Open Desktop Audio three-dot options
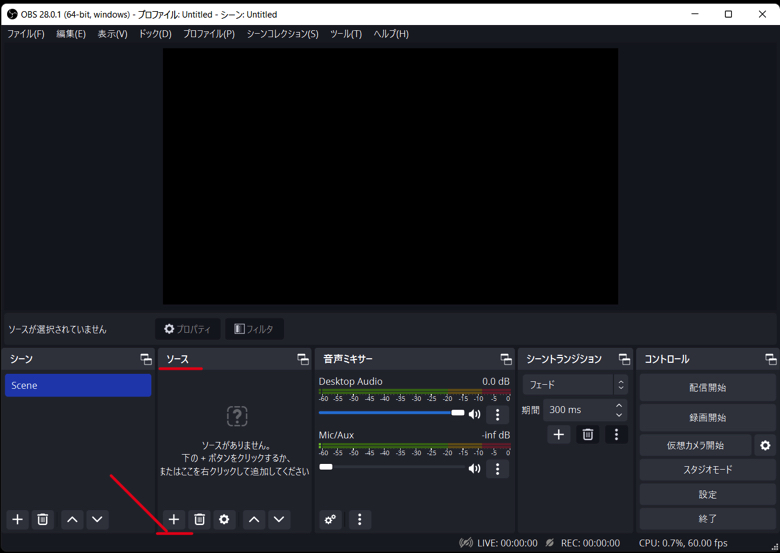The width and height of the screenshot is (780, 553). 497,414
